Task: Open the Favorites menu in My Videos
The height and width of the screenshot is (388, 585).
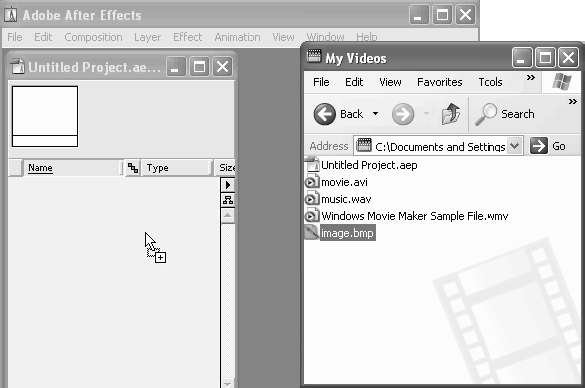Action: click(x=439, y=82)
